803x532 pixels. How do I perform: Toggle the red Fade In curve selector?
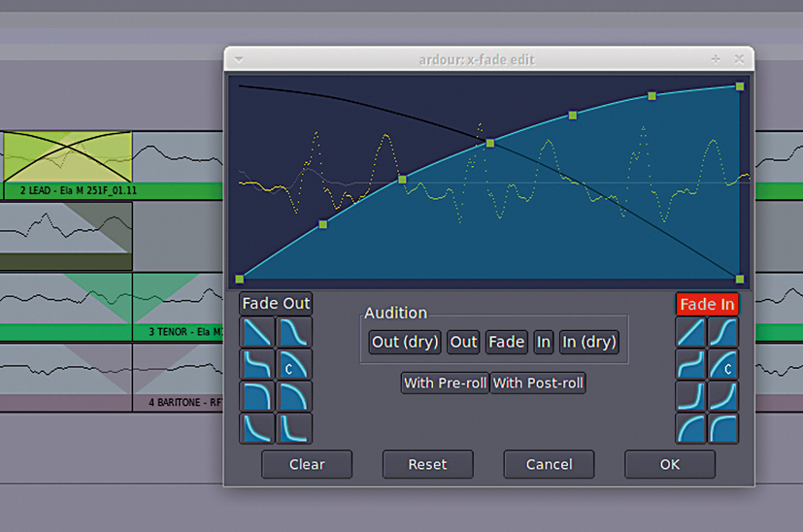[707, 304]
